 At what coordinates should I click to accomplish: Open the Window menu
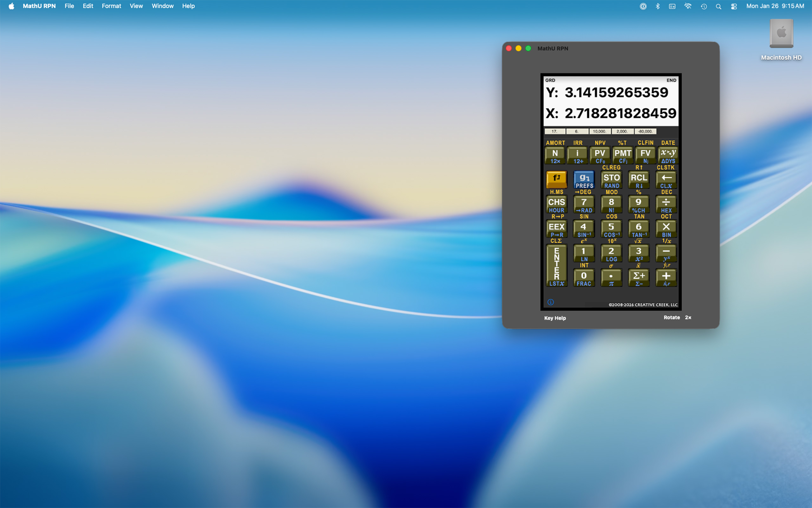[163, 6]
